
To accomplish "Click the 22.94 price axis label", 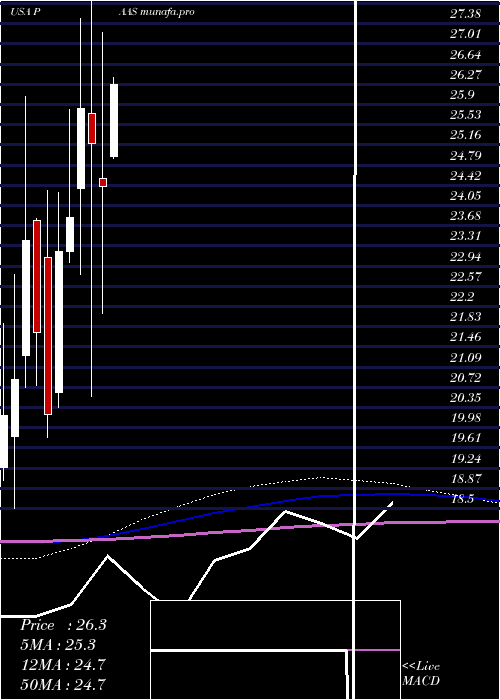I will point(465,256).
